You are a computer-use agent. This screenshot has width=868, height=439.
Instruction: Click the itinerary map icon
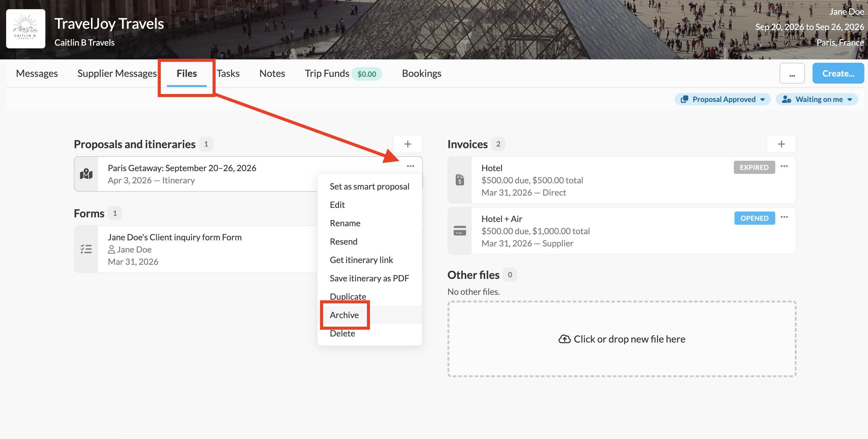(86, 174)
